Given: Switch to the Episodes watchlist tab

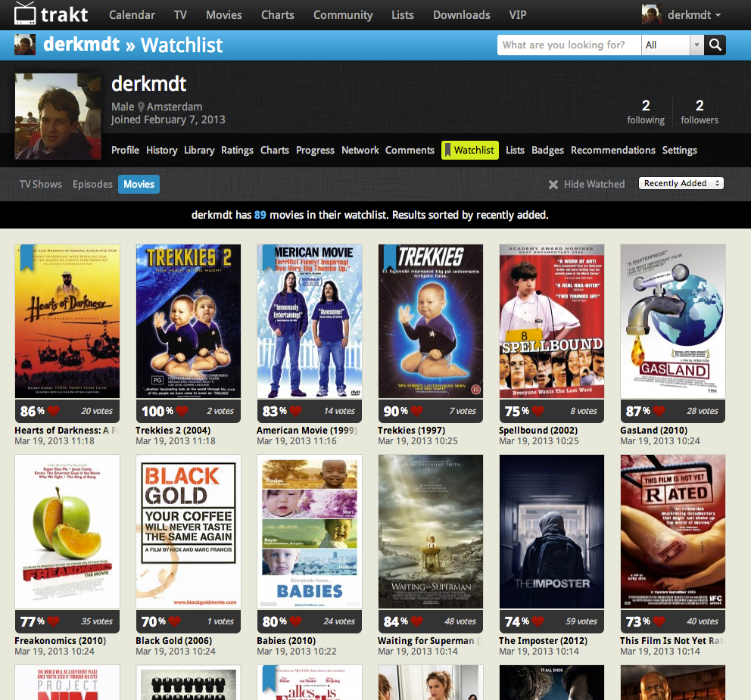Looking at the screenshot, I should pos(92,185).
